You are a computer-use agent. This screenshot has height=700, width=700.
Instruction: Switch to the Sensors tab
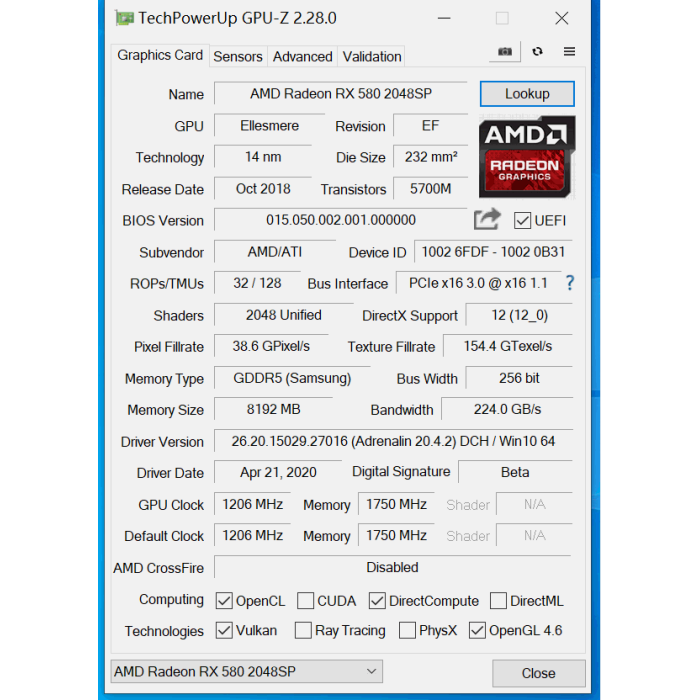point(238,57)
